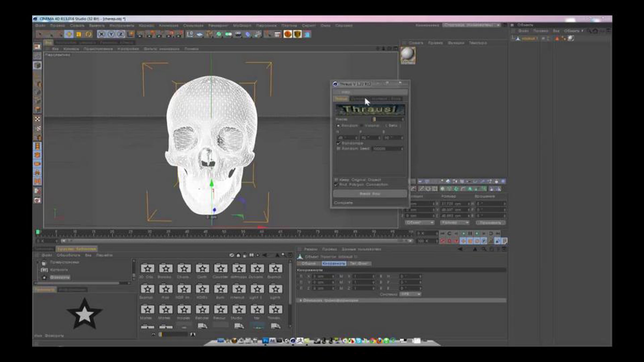Select the Rotate tool in the top toolbar
This screenshot has height=362, width=644.
point(89,34)
